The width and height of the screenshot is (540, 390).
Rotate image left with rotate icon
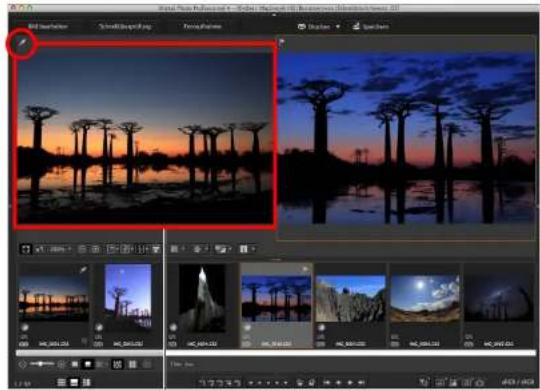(x=300, y=382)
